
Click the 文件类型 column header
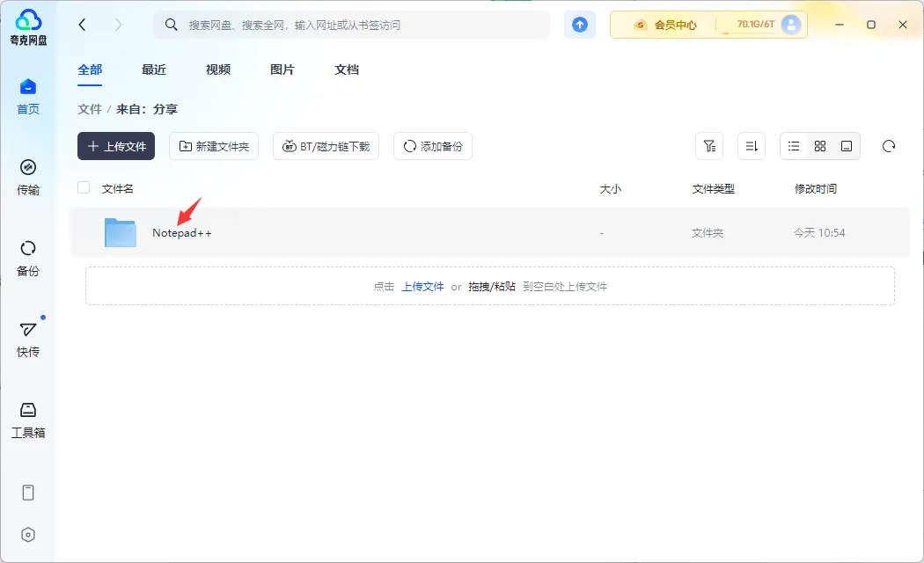click(713, 188)
